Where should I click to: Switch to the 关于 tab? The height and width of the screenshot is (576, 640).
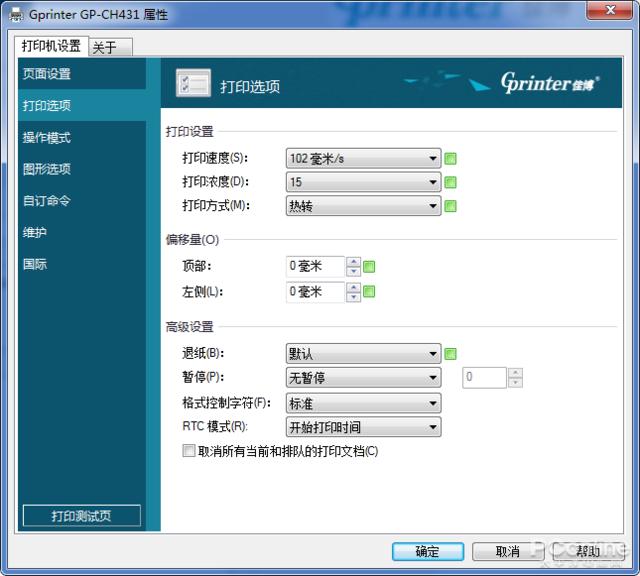point(110,47)
